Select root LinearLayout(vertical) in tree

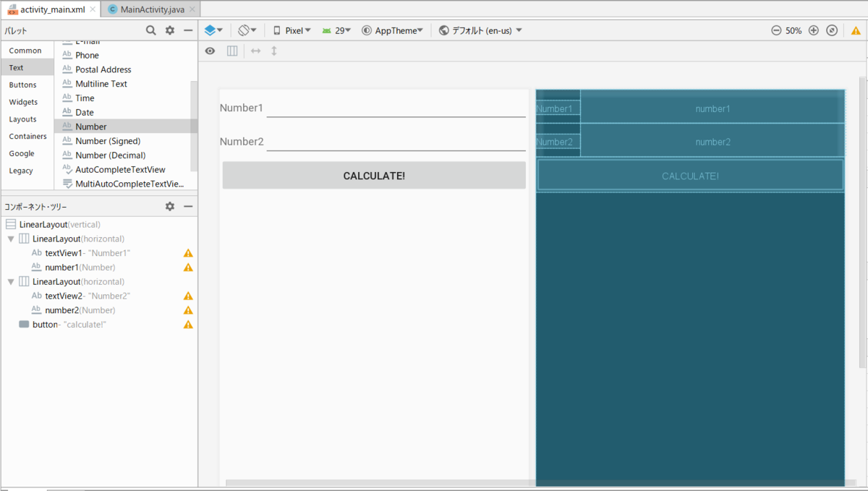click(98, 224)
